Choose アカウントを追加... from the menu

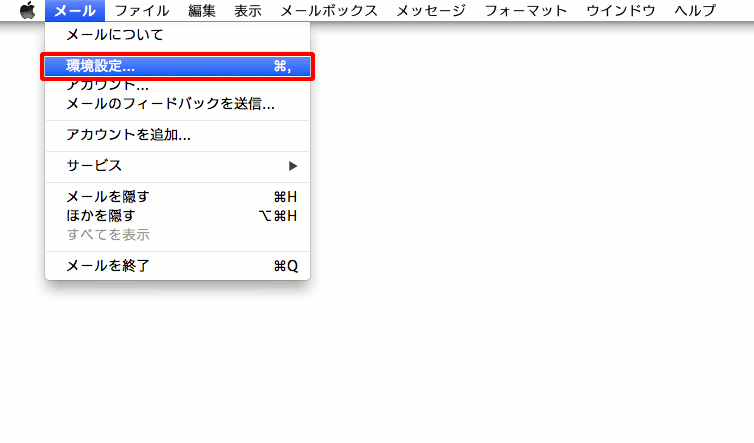click(x=128, y=135)
